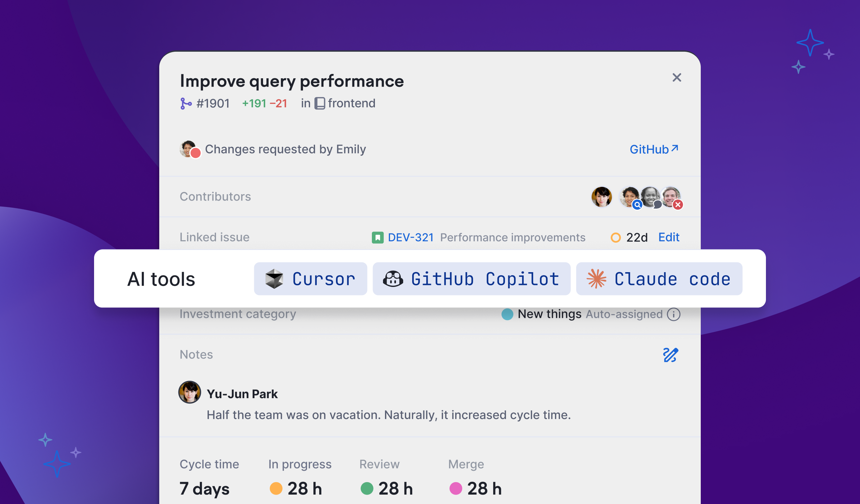Click the orange In progress status dot
Screen dimensions: 860x504
tap(276, 488)
